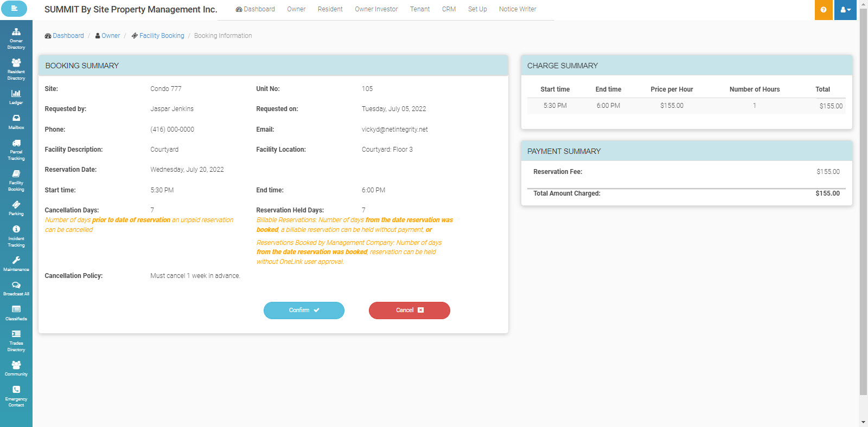Click the phone number (416) 000-0000
868x427 pixels.
click(172, 130)
